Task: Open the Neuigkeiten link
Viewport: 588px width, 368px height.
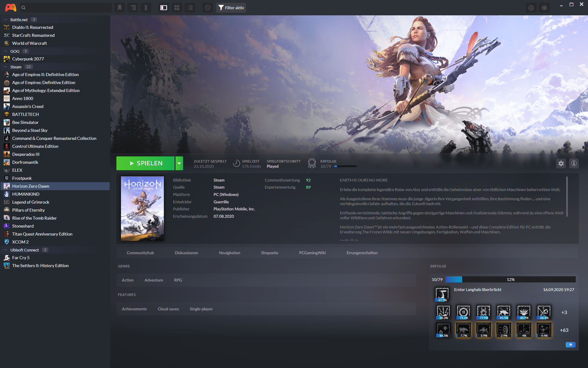Action: [x=229, y=253]
